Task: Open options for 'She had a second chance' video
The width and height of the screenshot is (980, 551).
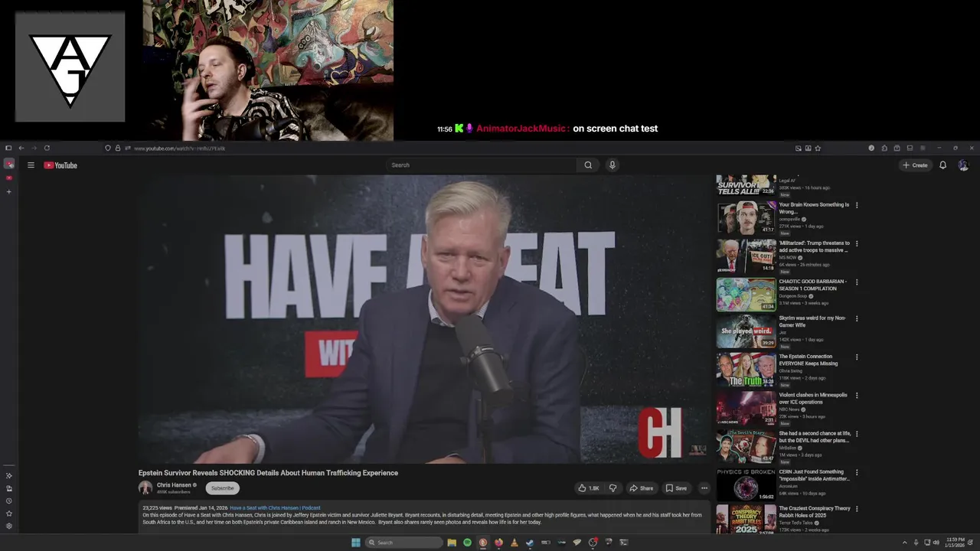Action: coord(857,434)
